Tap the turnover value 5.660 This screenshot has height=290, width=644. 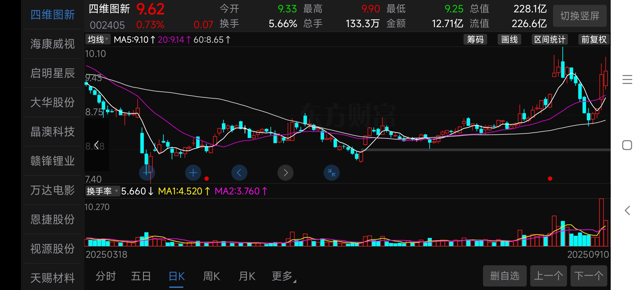[x=137, y=191]
